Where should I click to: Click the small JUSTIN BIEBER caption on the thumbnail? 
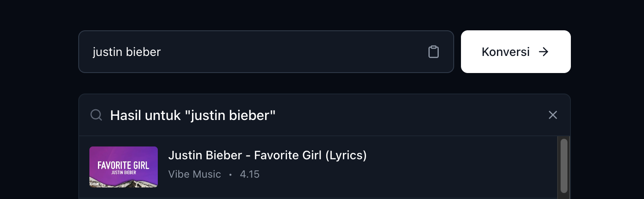pyautogui.click(x=123, y=173)
